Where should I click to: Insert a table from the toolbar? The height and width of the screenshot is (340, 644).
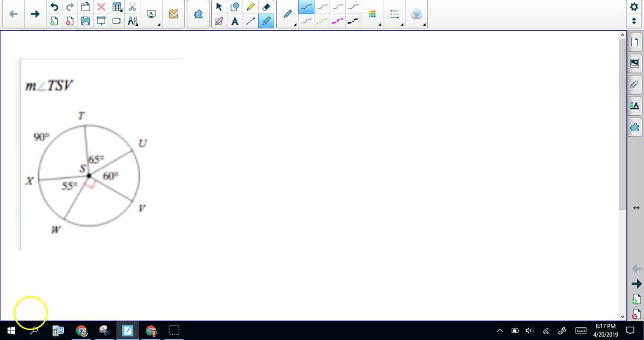[117, 7]
